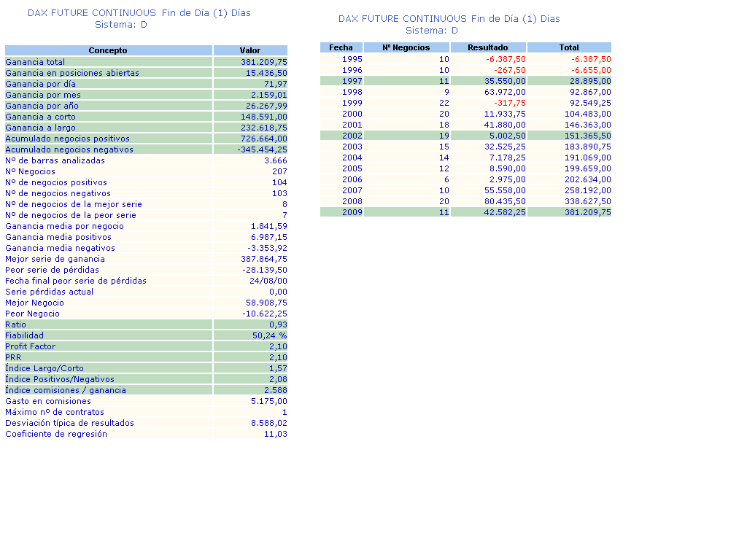Click the Fecha column header
Image resolution: width=747 pixels, height=560 pixels.
[341, 47]
